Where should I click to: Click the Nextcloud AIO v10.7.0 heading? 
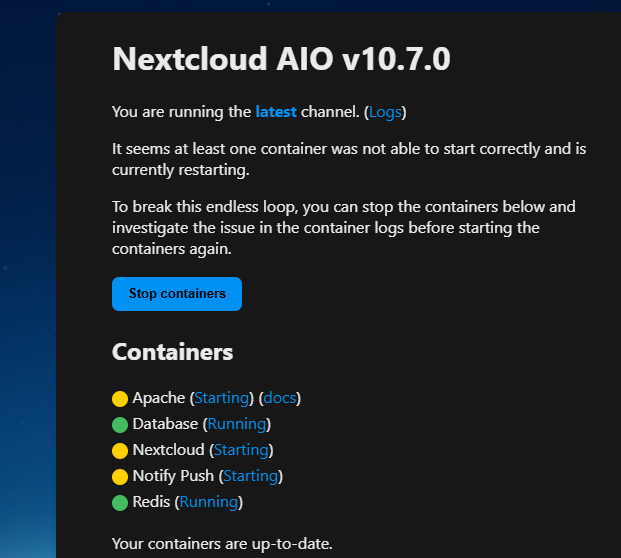[x=281, y=60]
